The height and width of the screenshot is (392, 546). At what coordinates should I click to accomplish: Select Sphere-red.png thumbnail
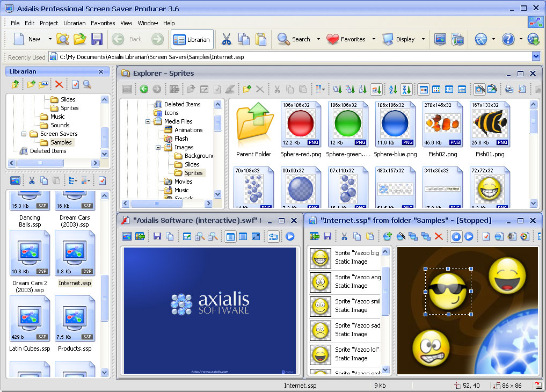pos(301,129)
